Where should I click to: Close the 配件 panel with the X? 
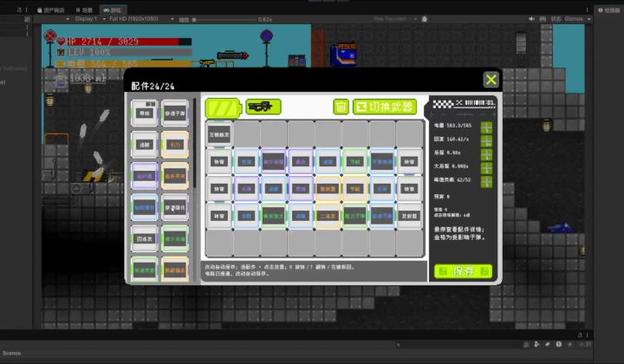point(491,80)
